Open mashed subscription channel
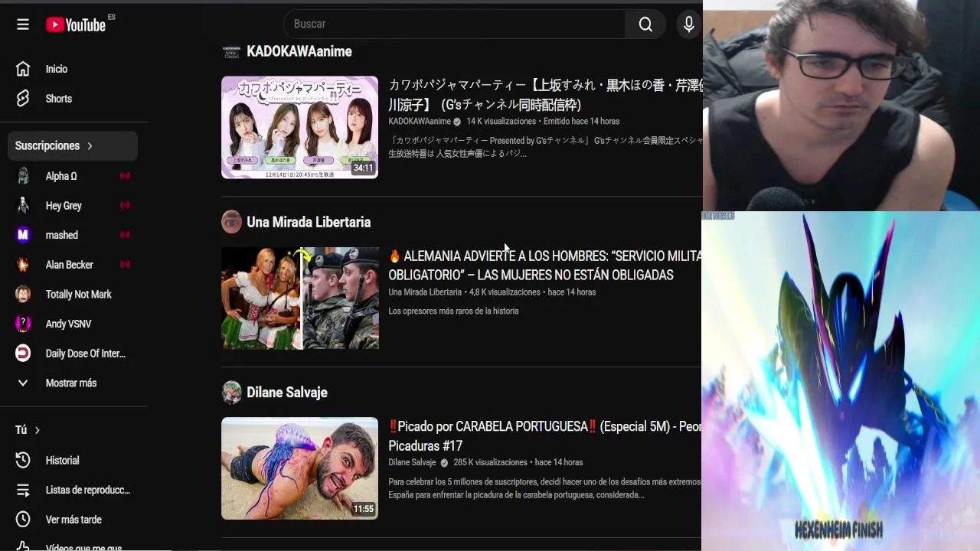This screenshot has height=551, width=980. (x=73, y=235)
